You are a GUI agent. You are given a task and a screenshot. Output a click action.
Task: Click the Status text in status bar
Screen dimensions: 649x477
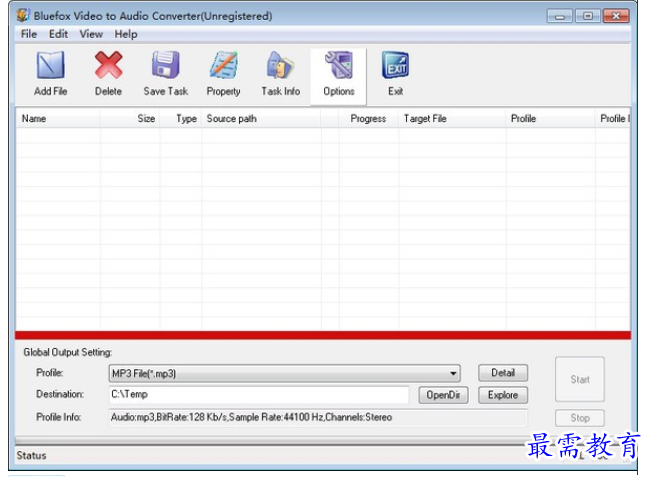click(31, 455)
